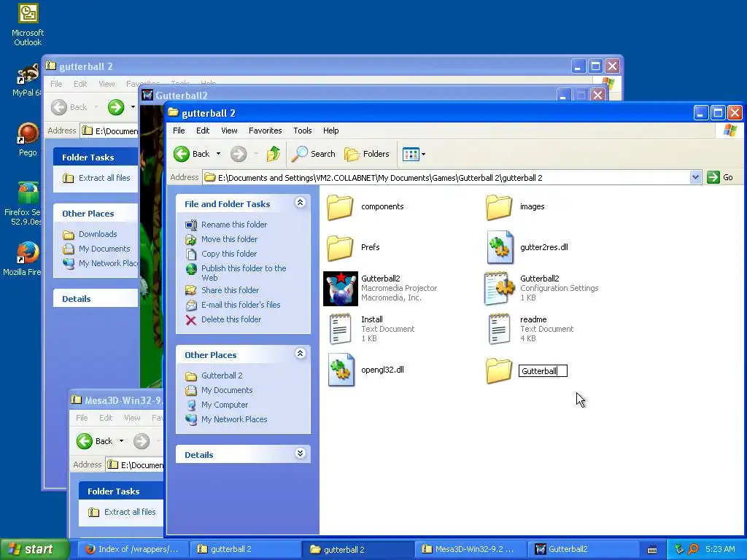747x560 pixels.
Task: Click Extract all files in back gutterball 2 window
Action: click(104, 178)
